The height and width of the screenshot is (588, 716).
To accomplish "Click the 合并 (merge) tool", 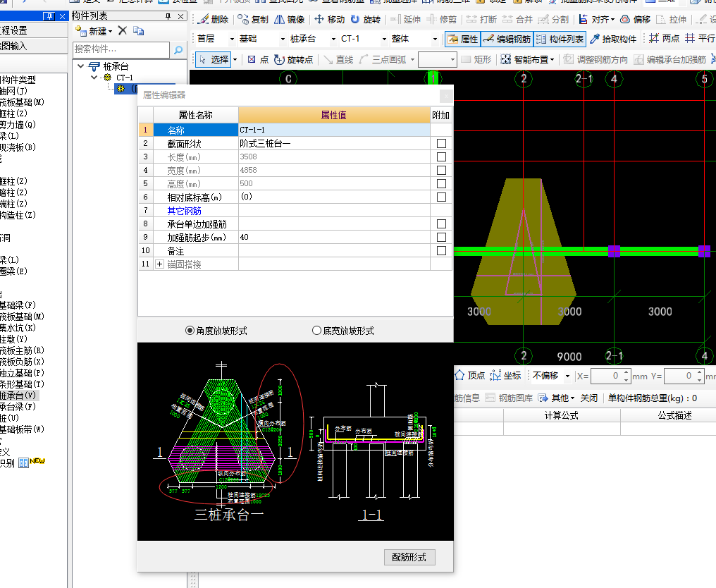I will tap(517, 19).
